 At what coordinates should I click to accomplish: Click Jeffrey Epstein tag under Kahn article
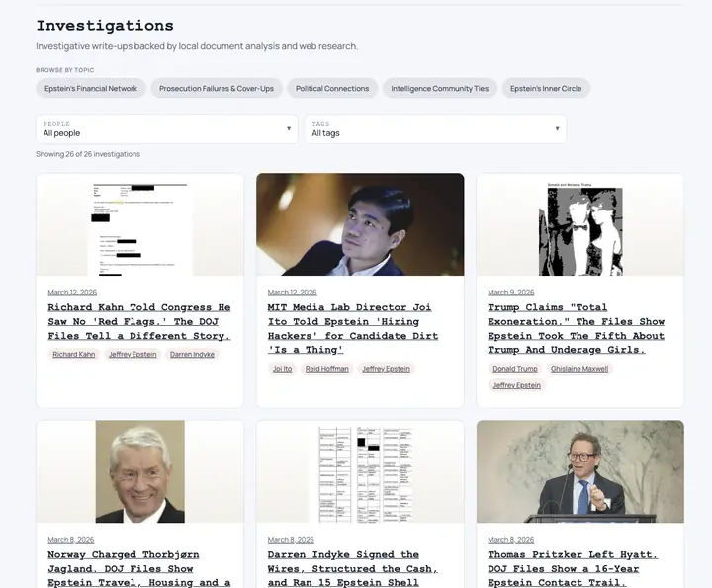tap(133, 355)
